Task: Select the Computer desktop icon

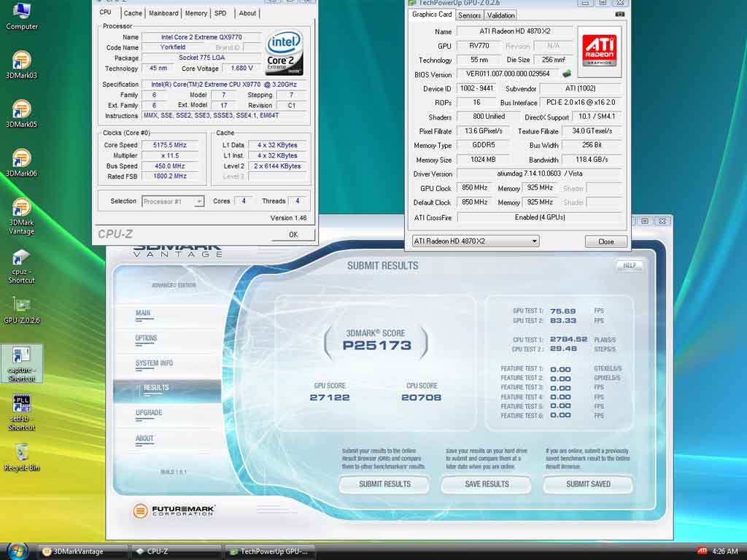Action: click(21, 17)
